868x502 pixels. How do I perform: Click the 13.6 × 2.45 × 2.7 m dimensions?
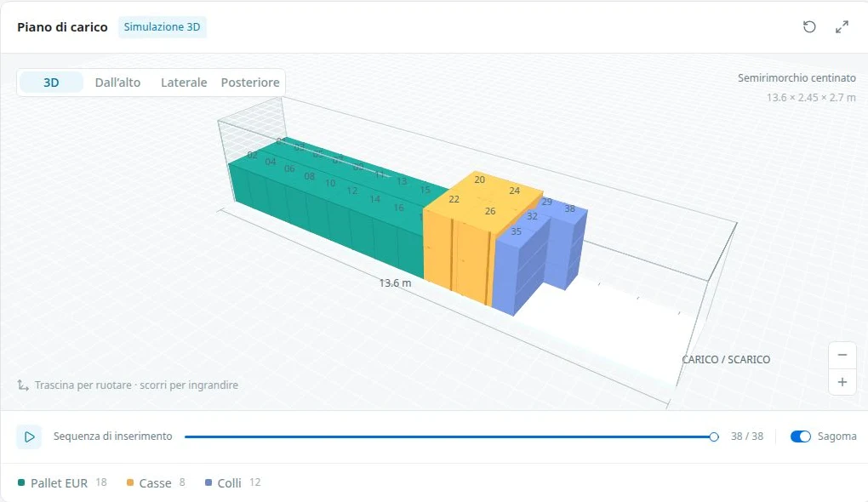811,97
